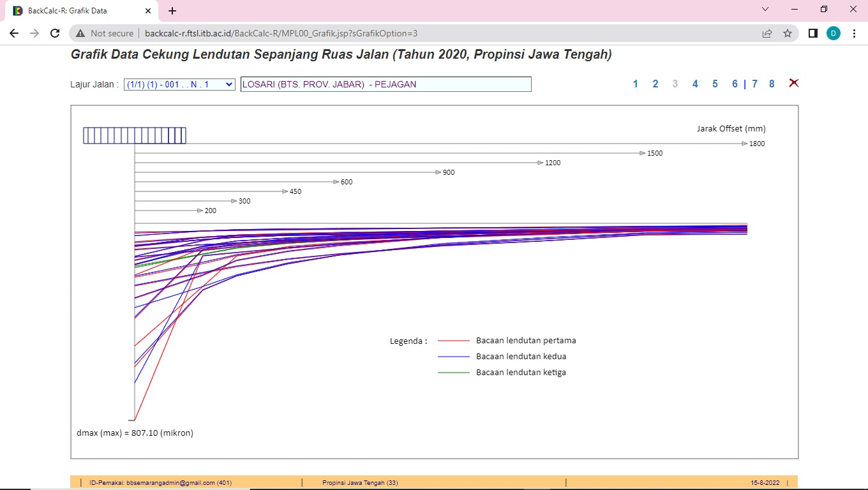The height and width of the screenshot is (490, 868).
Task: Open a new browser tab
Action: click(172, 11)
